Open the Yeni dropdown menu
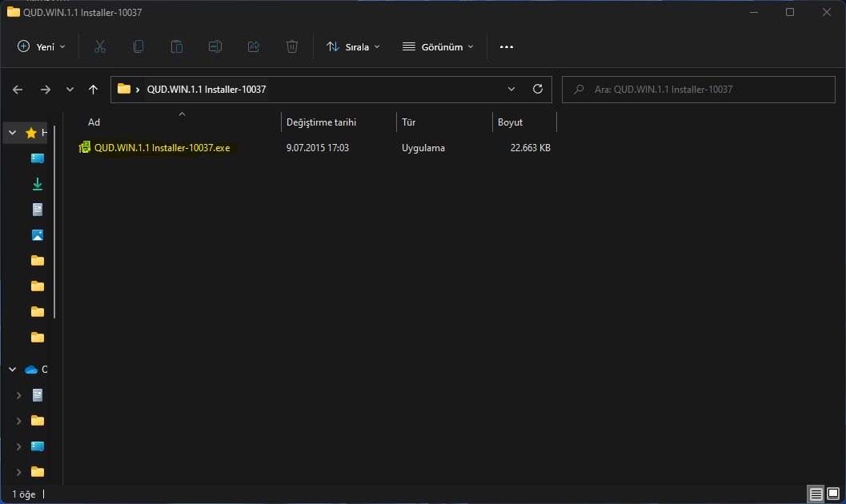 42,47
